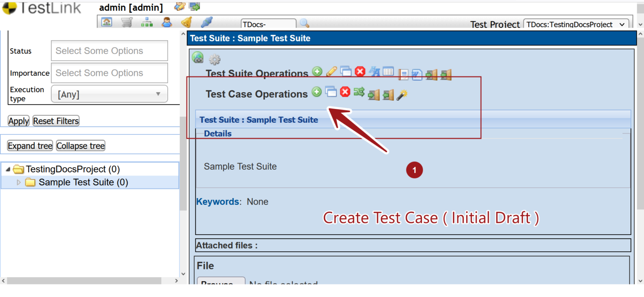The height and width of the screenshot is (297, 644).
Task: Select the magic wand bulk update icon
Action: coord(402,95)
